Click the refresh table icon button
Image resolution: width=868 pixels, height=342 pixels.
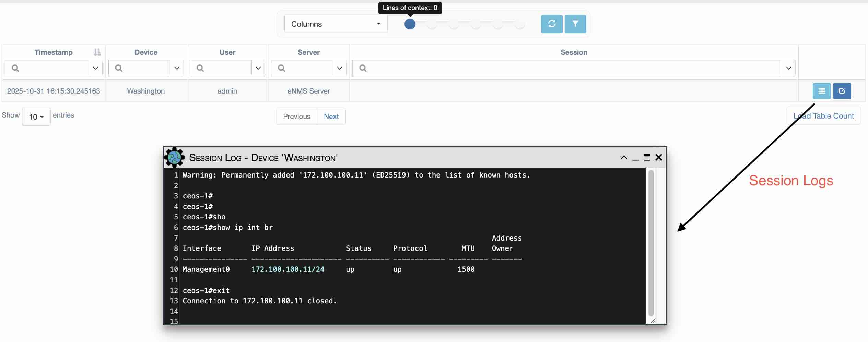tap(551, 24)
